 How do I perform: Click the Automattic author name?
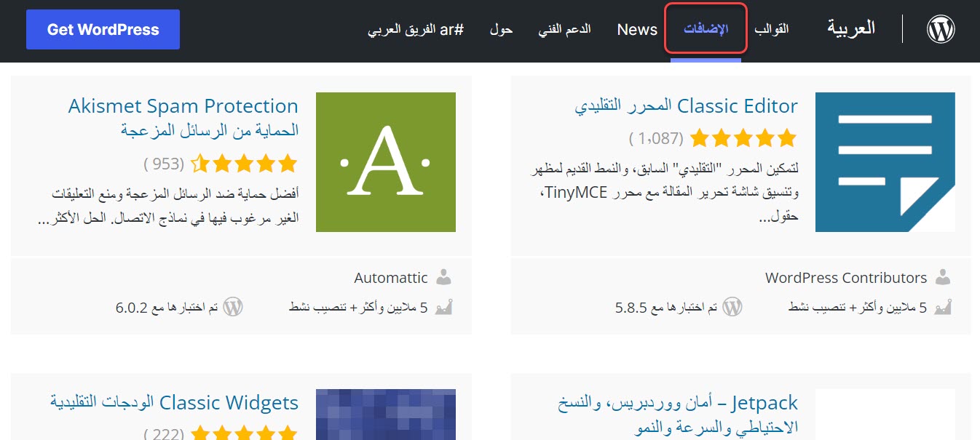point(391,277)
